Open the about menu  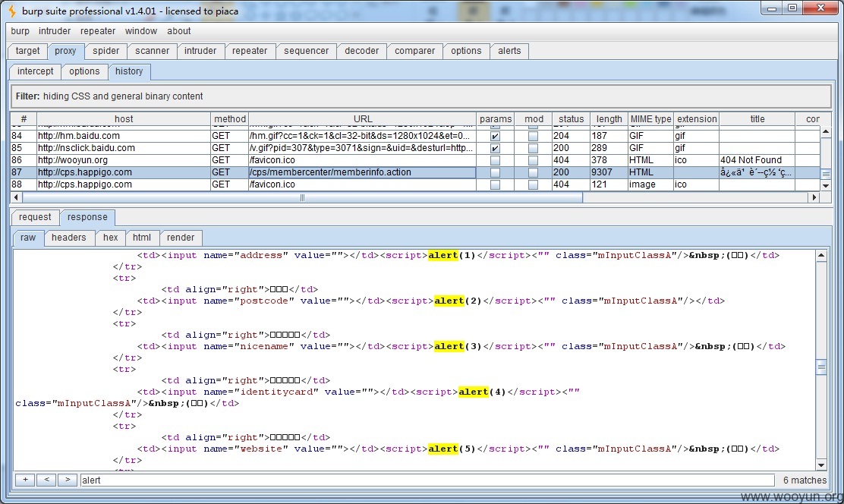[x=178, y=31]
